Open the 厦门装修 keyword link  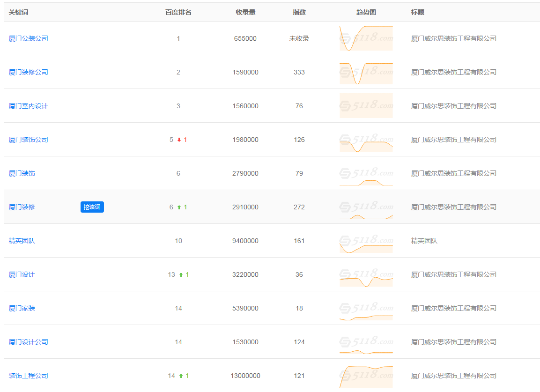click(22, 207)
